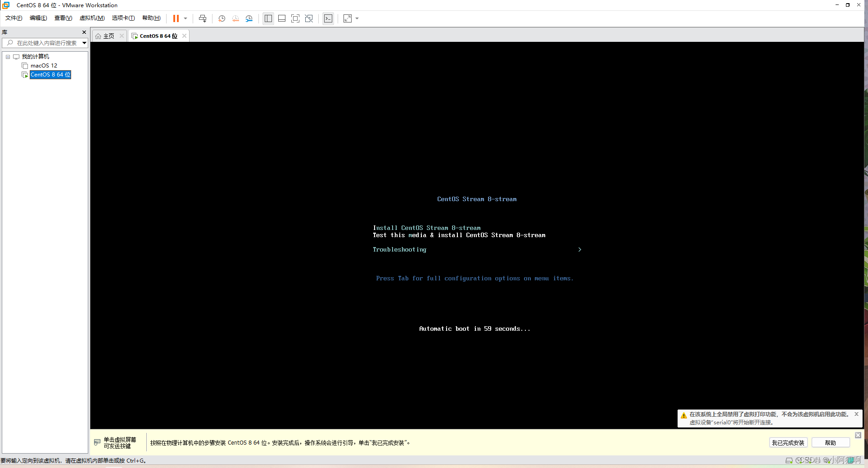Click the stretch guest display icon

click(348, 18)
